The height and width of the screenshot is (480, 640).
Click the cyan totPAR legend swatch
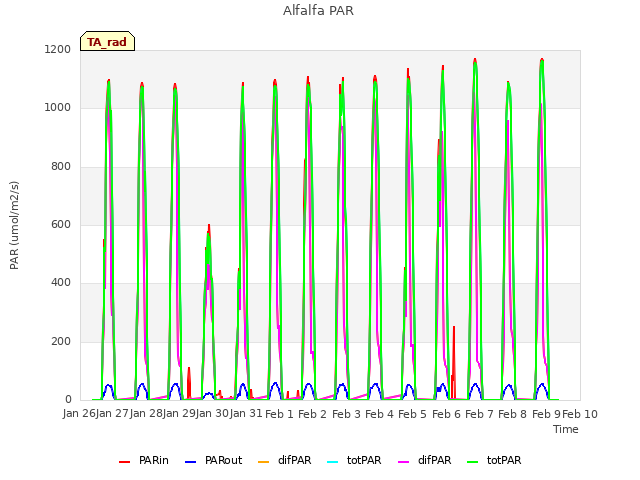coord(333,462)
